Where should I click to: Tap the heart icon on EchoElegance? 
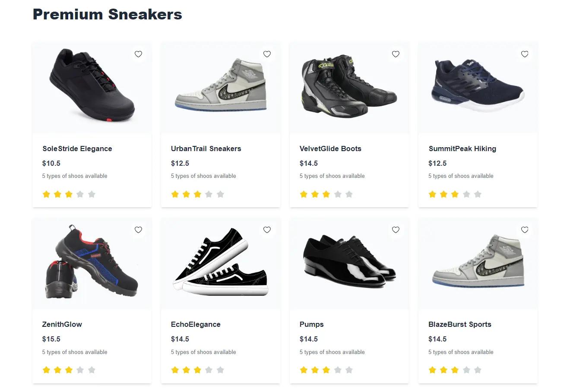[x=267, y=230]
